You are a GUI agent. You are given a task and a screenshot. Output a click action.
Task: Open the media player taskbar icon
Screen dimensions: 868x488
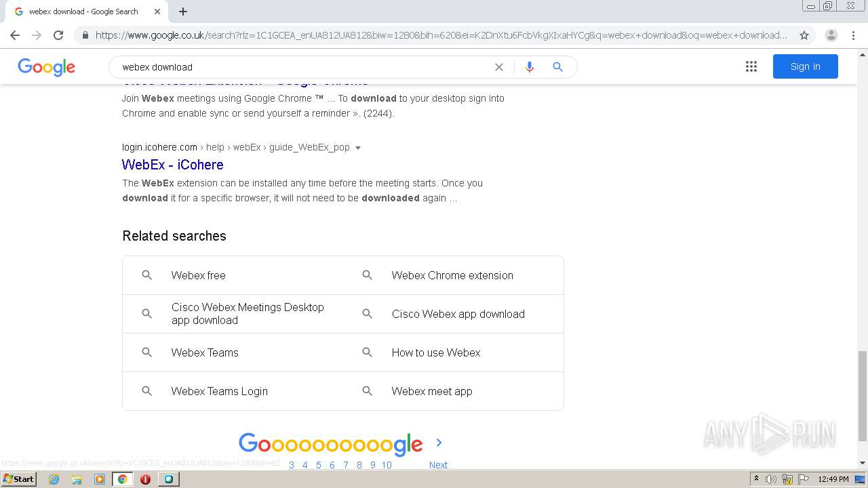pos(100,479)
